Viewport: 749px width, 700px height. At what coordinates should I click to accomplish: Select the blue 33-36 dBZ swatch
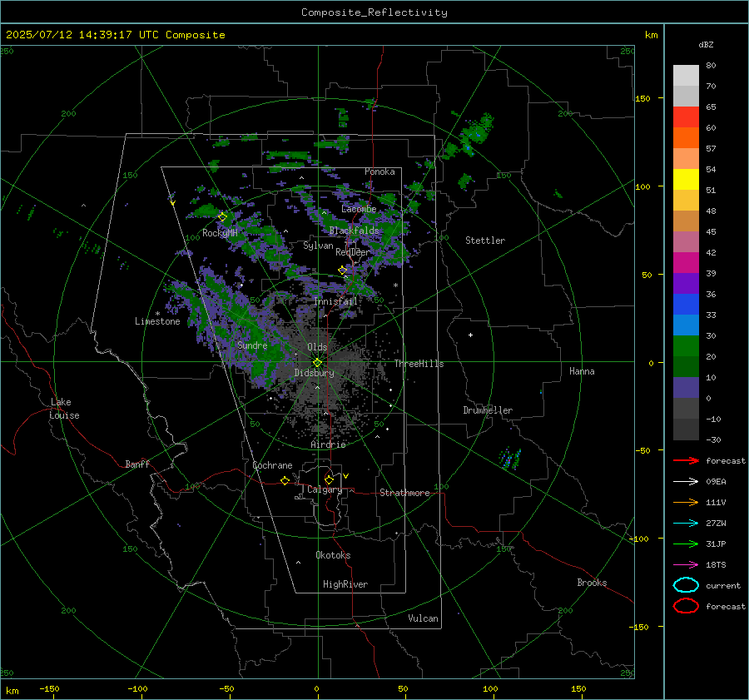coord(686,305)
